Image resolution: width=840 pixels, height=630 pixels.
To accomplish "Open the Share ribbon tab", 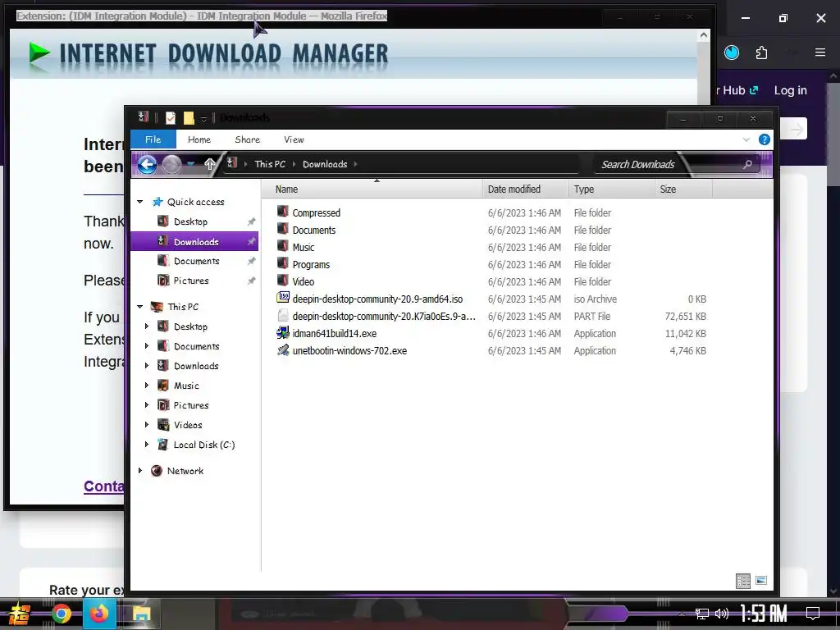I will tap(247, 139).
